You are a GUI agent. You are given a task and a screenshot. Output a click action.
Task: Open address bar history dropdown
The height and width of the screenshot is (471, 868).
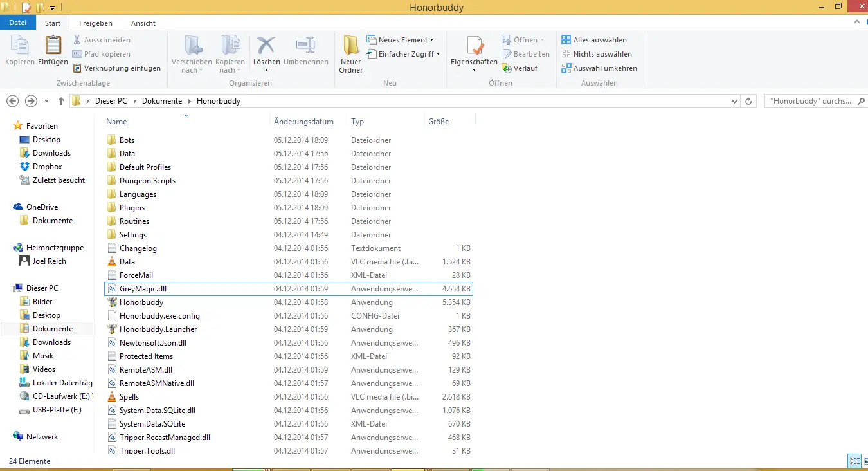[736, 101]
